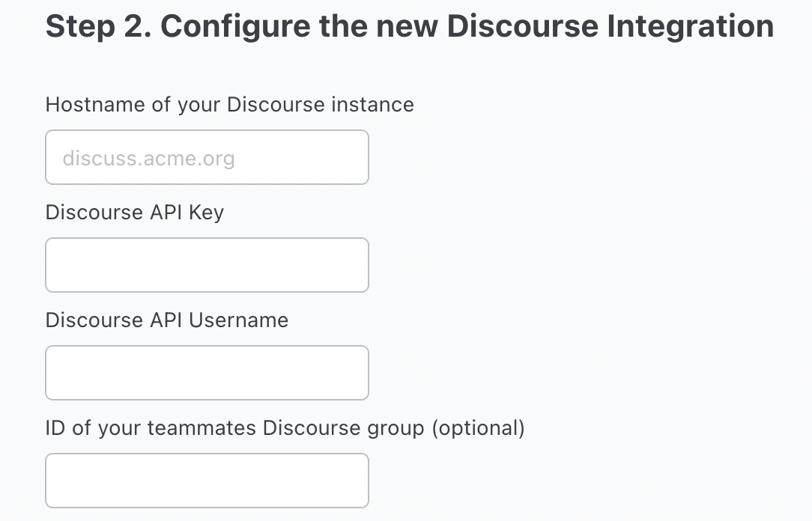Click the word 'Key' in second label
This screenshot has height=521, width=812.
pos(206,213)
